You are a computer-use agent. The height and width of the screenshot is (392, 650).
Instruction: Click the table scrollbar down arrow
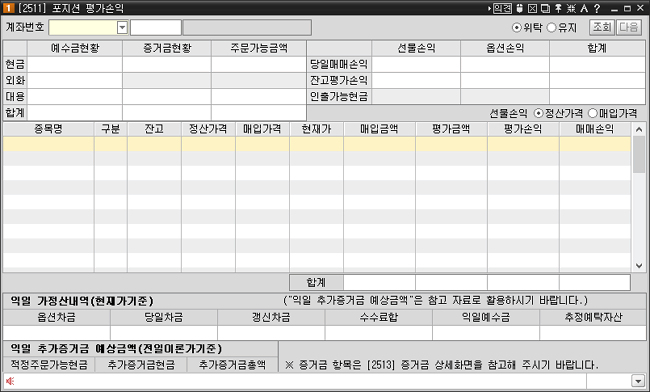(x=639, y=266)
